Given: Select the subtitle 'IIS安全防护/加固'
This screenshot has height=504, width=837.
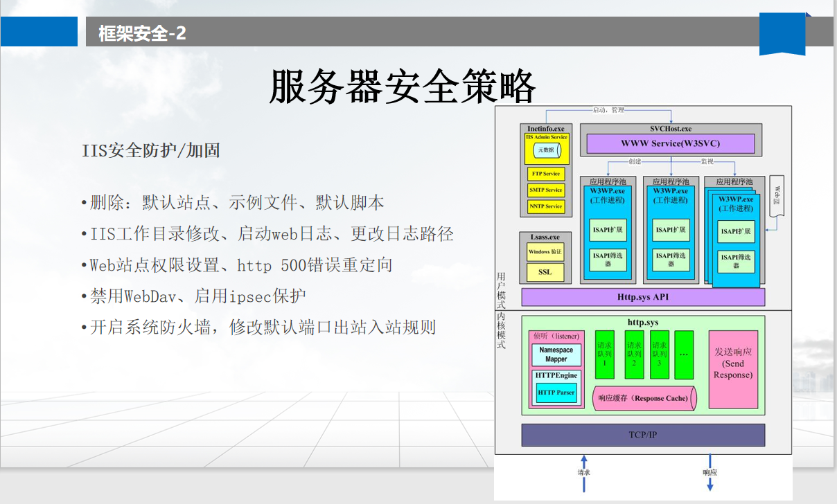Looking at the screenshot, I should click(151, 150).
